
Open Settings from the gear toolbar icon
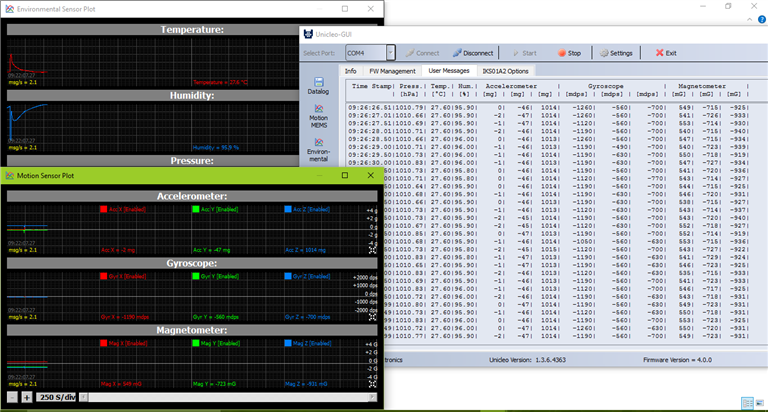point(603,53)
